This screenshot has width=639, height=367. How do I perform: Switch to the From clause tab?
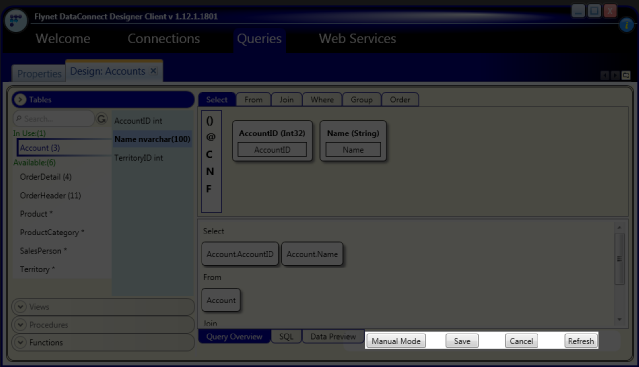[253, 100]
